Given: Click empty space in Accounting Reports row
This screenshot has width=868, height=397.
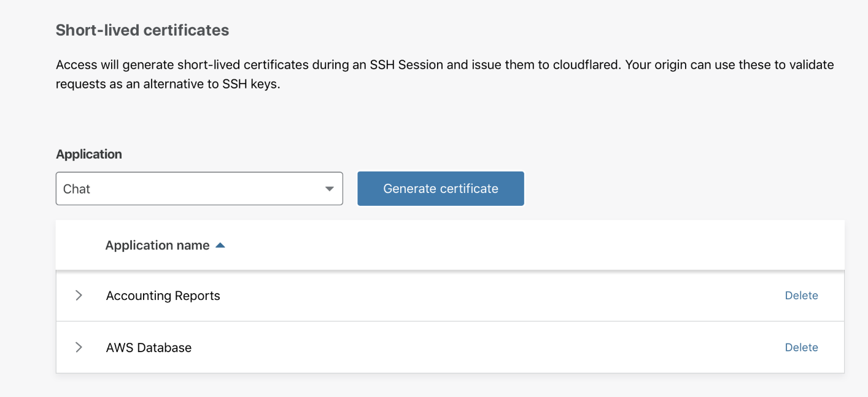Looking at the screenshot, I should coord(491,296).
